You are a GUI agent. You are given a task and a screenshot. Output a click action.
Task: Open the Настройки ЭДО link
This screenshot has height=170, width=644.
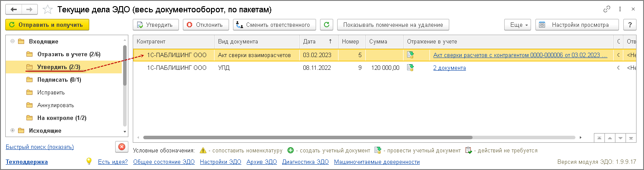(221, 162)
